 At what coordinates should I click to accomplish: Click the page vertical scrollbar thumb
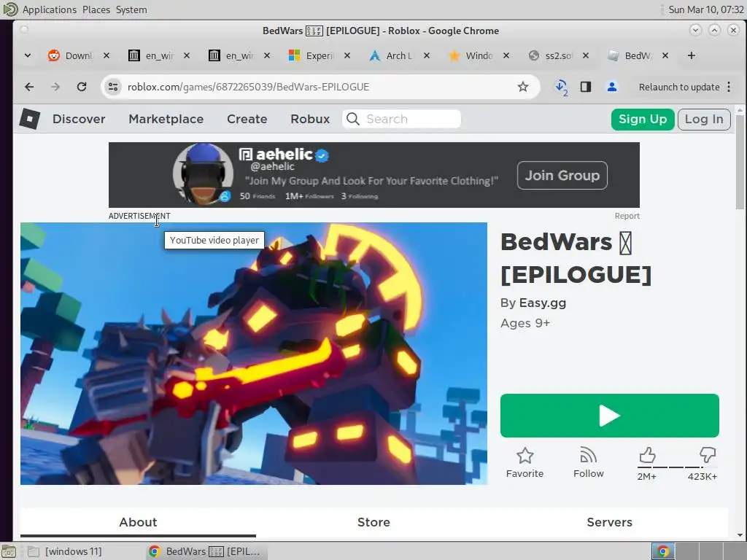tap(740, 162)
